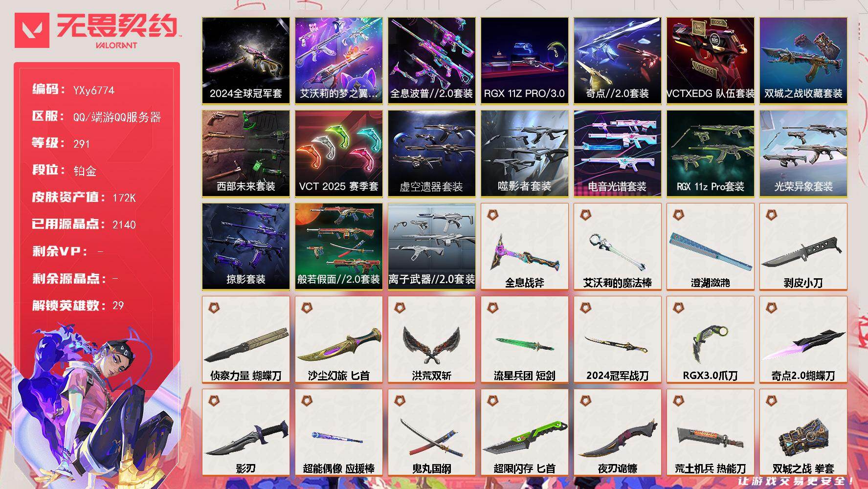Select the 般若假面//2.0套装 bundle
The width and height of the screenshot is (868, 489).
pos(339,246)
